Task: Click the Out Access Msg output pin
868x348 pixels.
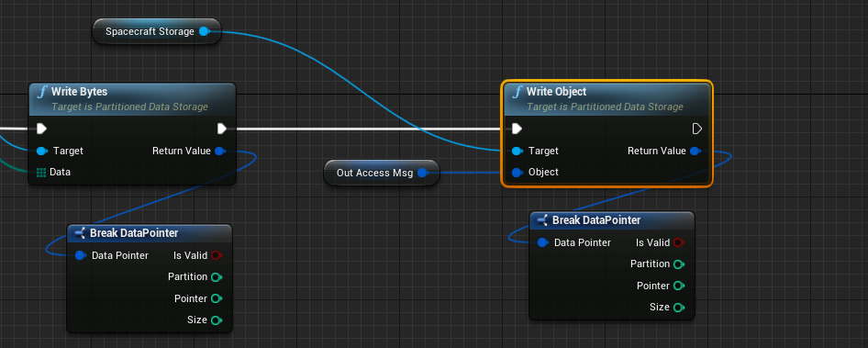Action: point(422,173)
